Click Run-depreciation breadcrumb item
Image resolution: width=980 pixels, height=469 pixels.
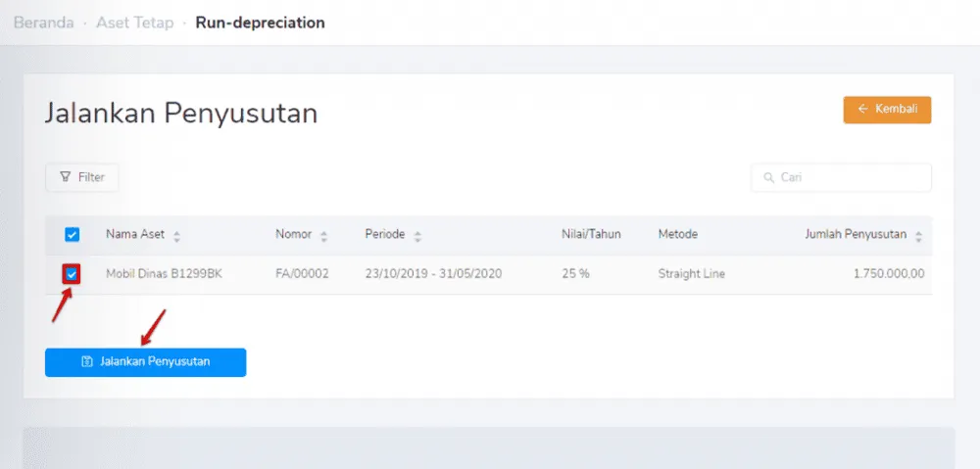(x=260, y=22)
